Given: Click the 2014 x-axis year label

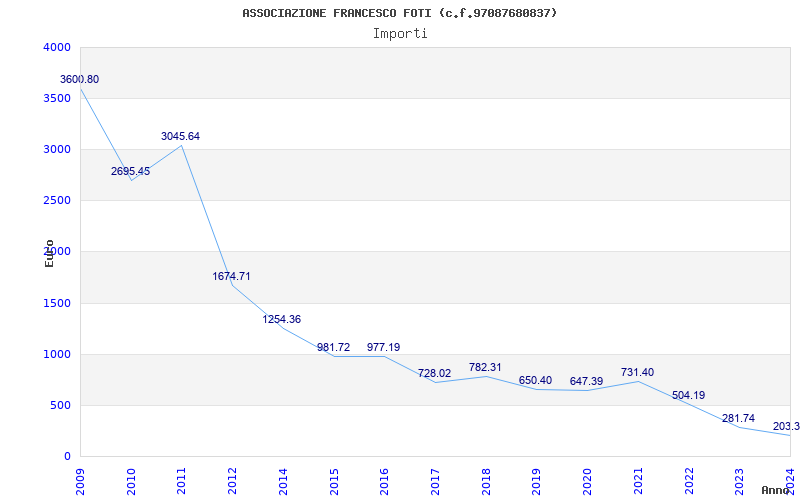Looking at the screenshot, I should (x=283, y=481).
